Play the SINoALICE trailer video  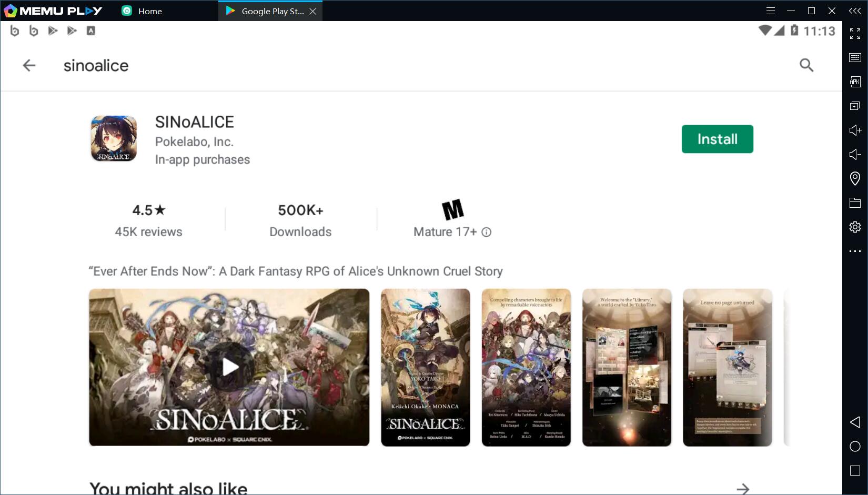pos(229,367)
